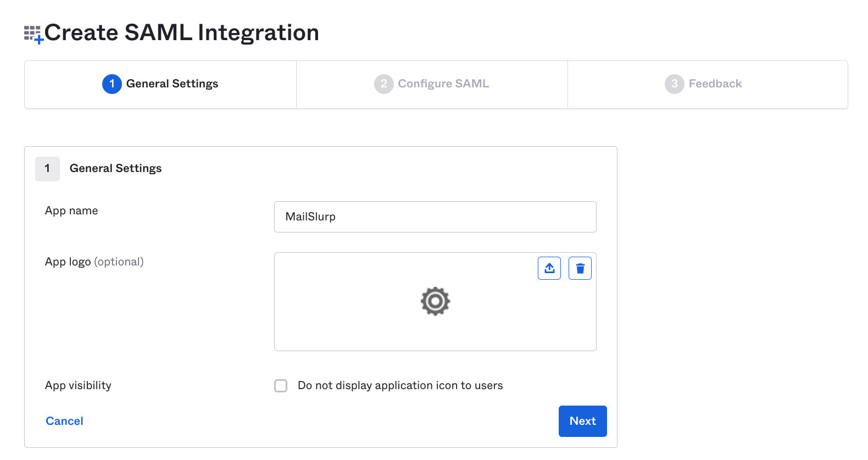The image size is (868, 460).
Task: Click the gear placeholder logo image
Action: pyautogui.click(x=435, y=301)
